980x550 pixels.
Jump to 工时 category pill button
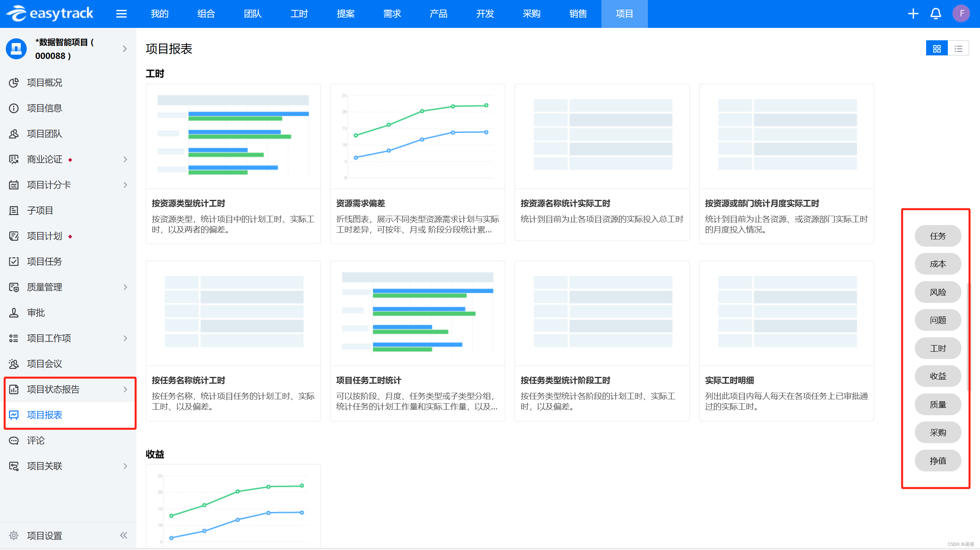click(938, 348)
